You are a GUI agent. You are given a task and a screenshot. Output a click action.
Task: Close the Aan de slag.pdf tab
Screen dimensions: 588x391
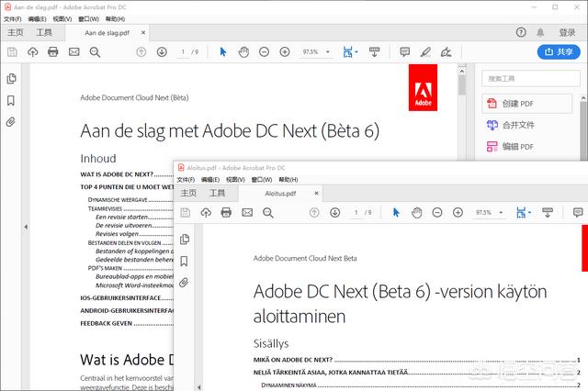click(x=143, y=33)
